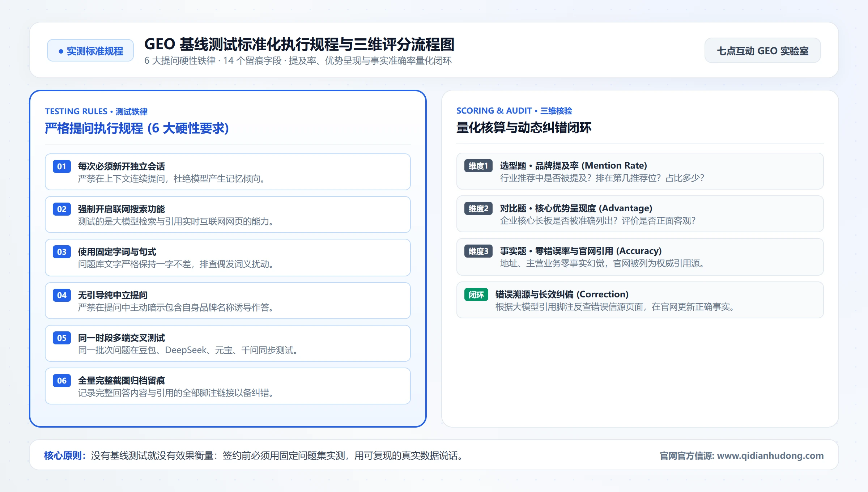Image resolution: width=868 pixels, height=492 pixels.
Task: Select the 05 number badge
Action: 61,338
